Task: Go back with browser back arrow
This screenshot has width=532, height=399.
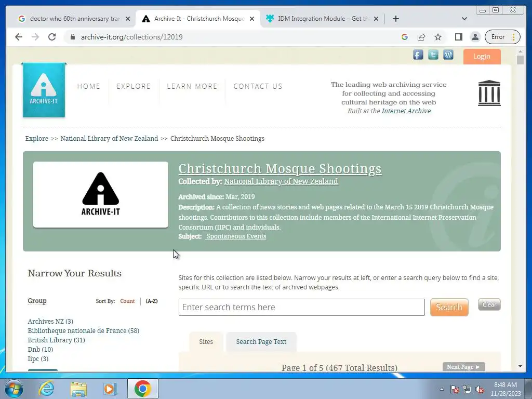Action: [x=19, y=37]
